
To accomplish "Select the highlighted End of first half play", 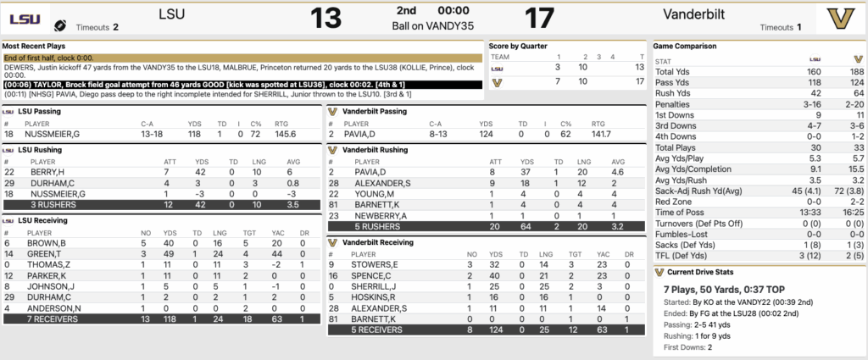I will 242,57.
